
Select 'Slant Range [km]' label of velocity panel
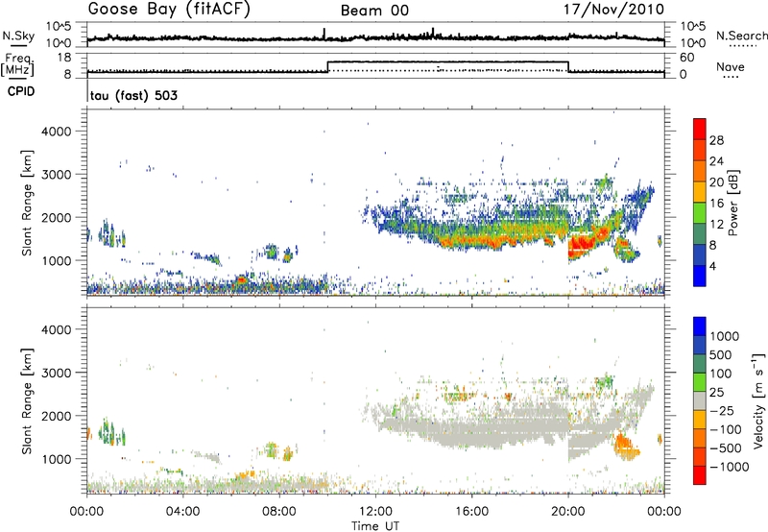point(27,400)
